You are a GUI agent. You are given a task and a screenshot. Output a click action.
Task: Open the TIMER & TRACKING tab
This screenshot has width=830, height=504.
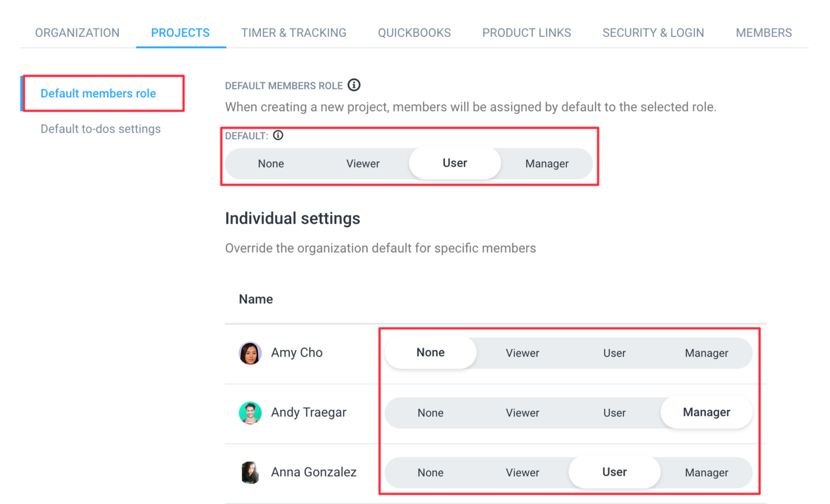pyautogui.click(x=293, y=32)
